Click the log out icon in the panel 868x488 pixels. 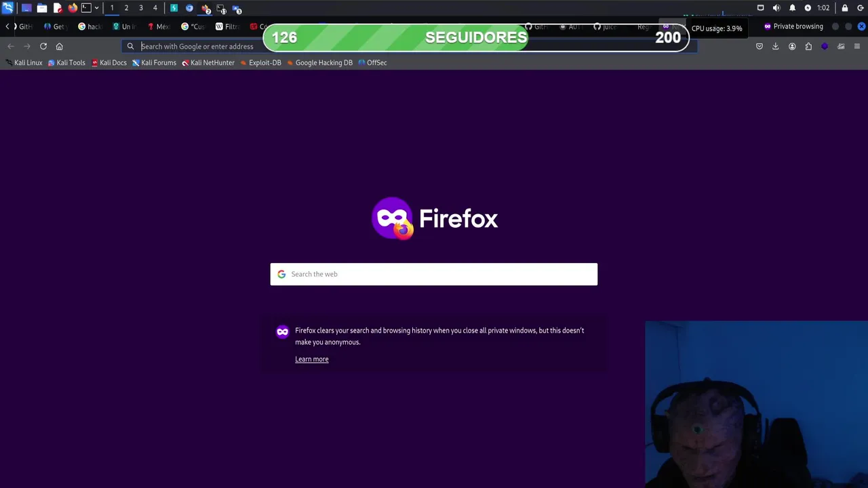coord(860,8)
